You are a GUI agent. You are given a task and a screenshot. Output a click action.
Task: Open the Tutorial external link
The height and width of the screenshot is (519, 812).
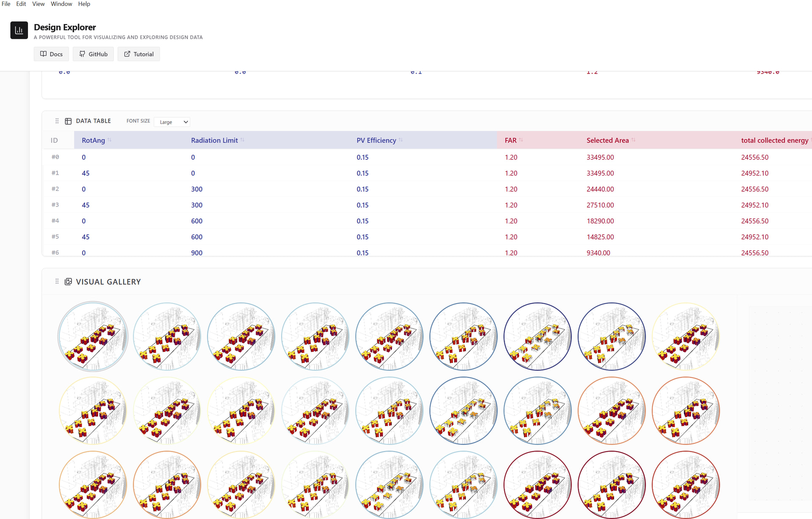click(139, 54)
